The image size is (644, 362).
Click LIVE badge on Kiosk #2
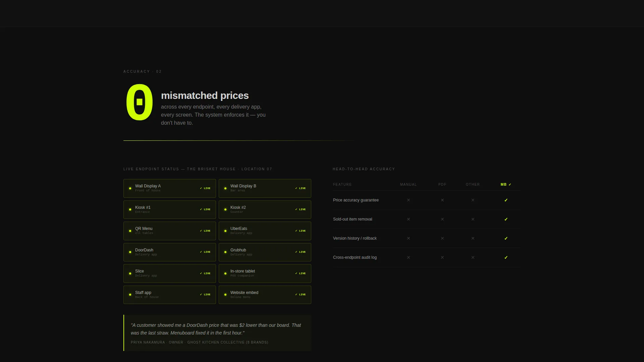click(x=301, y=209)
